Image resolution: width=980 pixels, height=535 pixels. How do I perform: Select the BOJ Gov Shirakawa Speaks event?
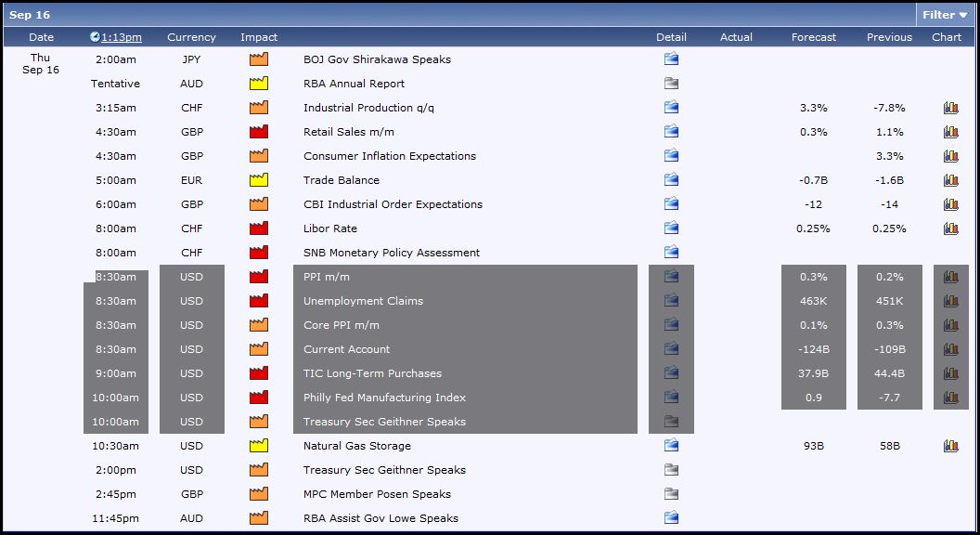click(x=377, y=59)
